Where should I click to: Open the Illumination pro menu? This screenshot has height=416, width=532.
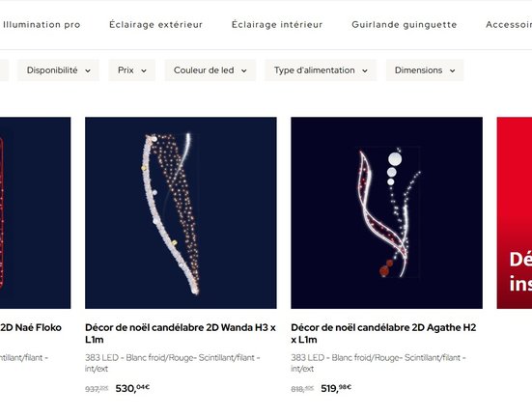tap(42, 25)
